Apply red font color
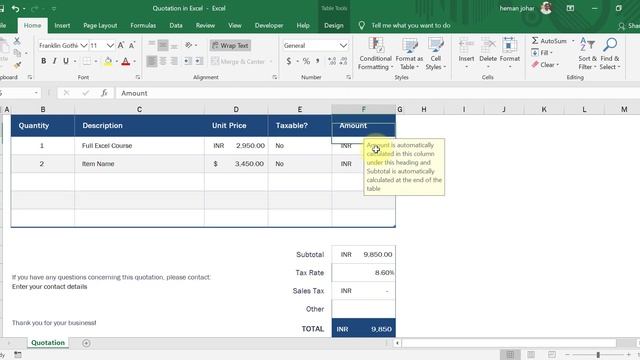The width and height of the screenshot is (640, 360). (126, 61)
